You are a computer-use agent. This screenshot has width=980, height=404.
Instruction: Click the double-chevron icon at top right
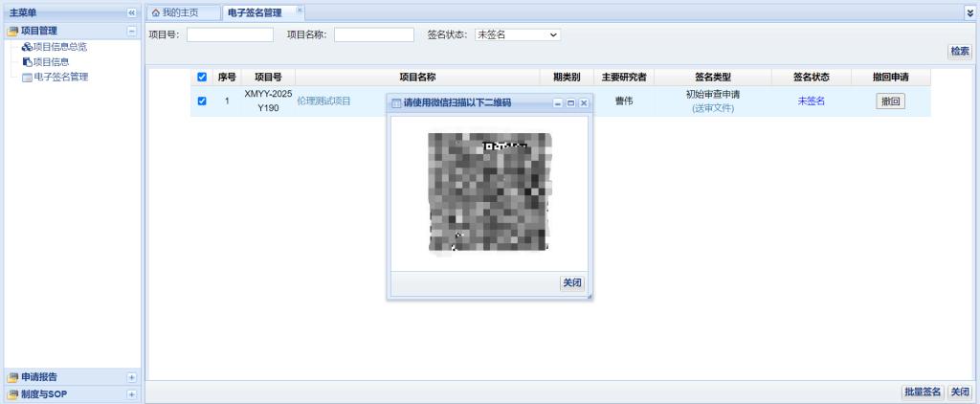970,12
